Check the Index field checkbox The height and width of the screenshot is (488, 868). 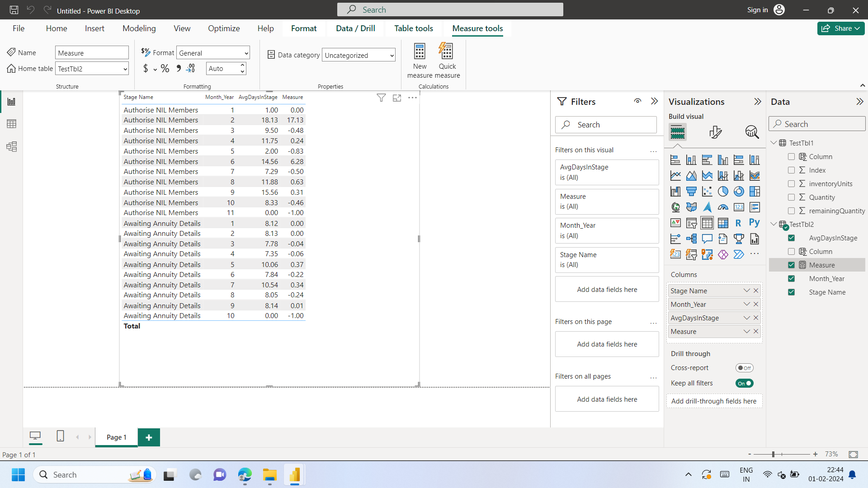[791, 170]
